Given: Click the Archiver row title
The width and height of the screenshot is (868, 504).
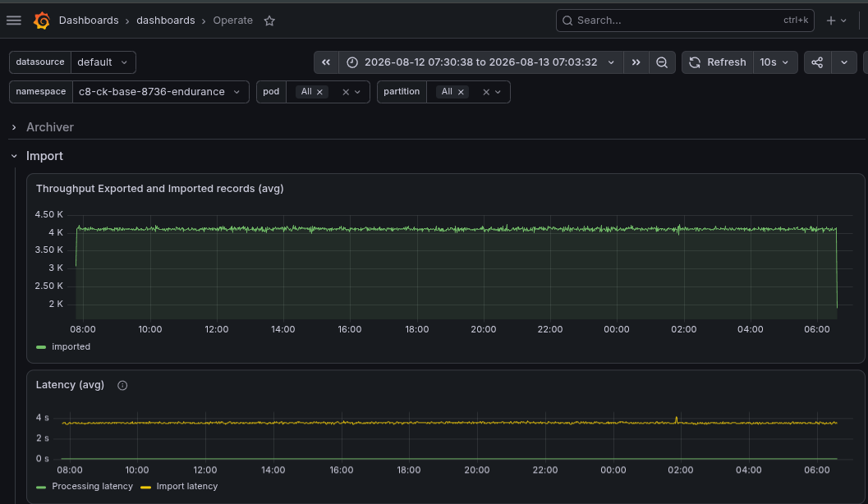Looking at the screenshot, I should click(x=50, y=127).
